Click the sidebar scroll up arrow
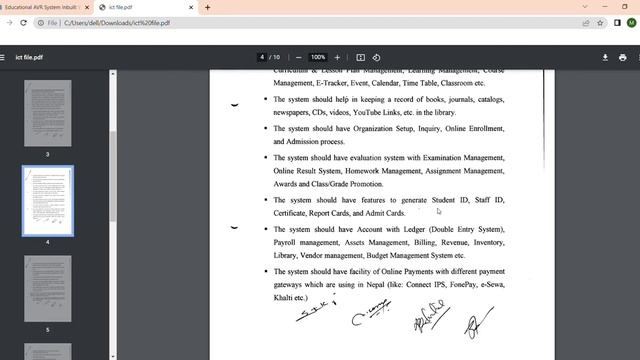Viewport: 640px width, 360px height. (x=113, y=73)
